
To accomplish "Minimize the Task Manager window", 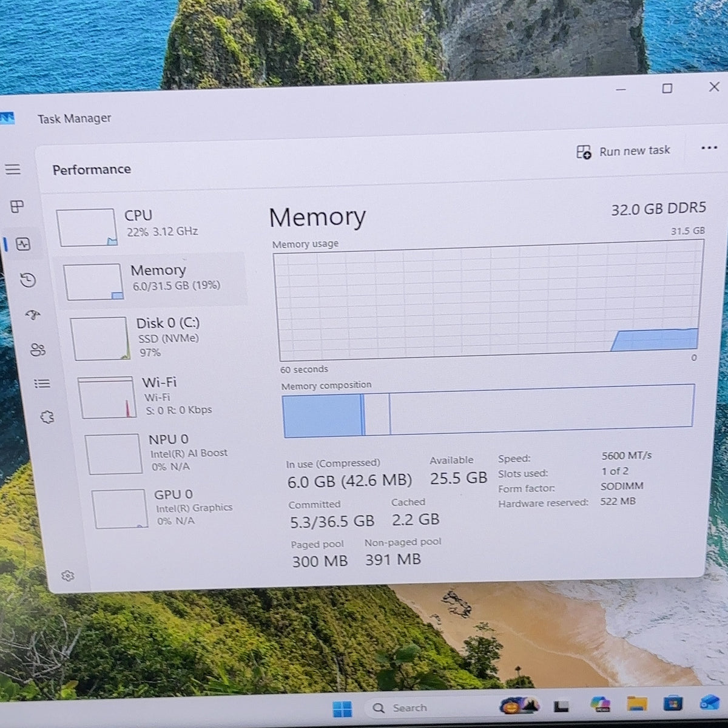I will pyautogui.click(x=621, y=90).
